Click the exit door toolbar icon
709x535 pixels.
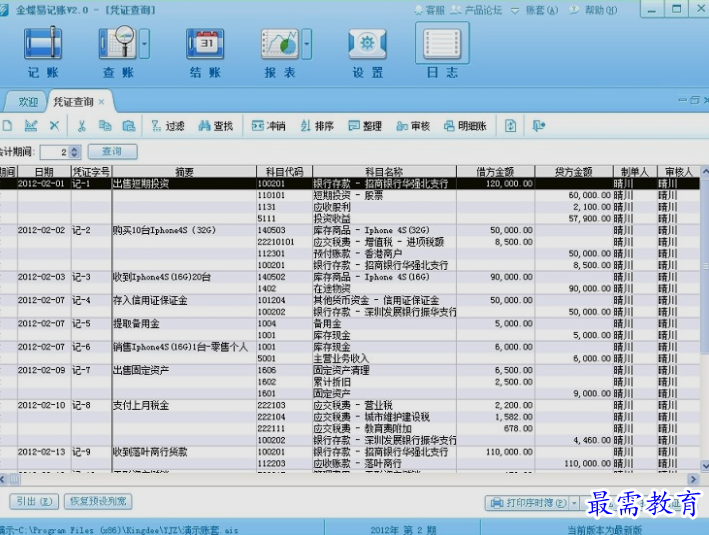539,126
